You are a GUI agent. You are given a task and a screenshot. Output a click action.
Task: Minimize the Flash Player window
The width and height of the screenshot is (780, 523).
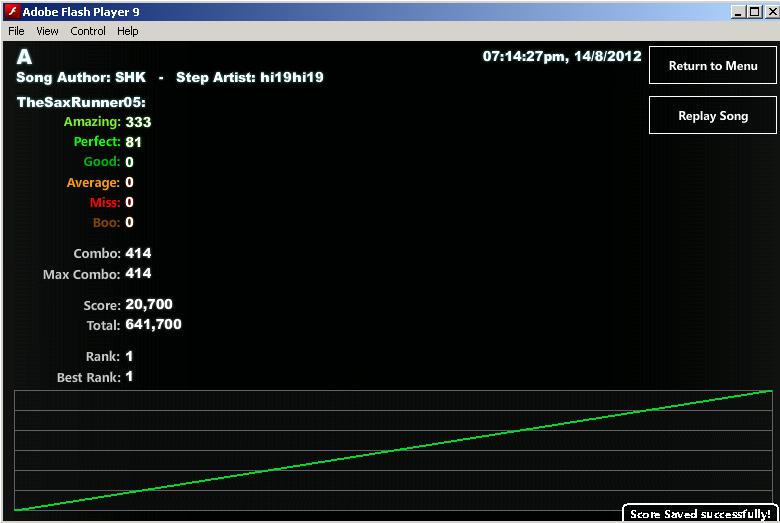738,12
